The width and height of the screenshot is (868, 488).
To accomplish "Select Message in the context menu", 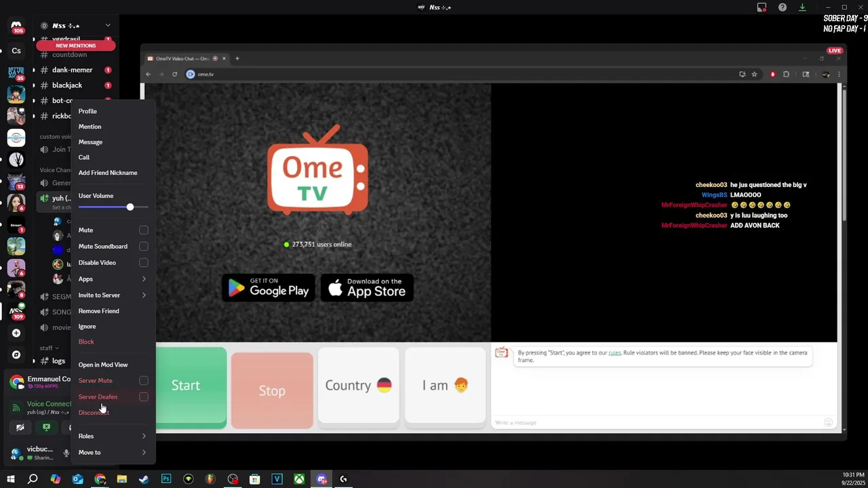I will (113, 142).
